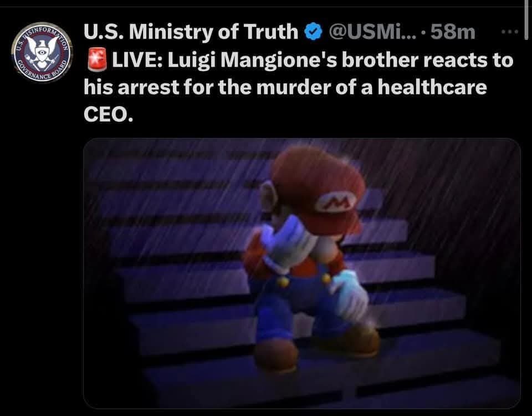Viewport: 532px width, 416px height.
Task: Click the red siren emoji in tweet
Action: pos(94,60)
